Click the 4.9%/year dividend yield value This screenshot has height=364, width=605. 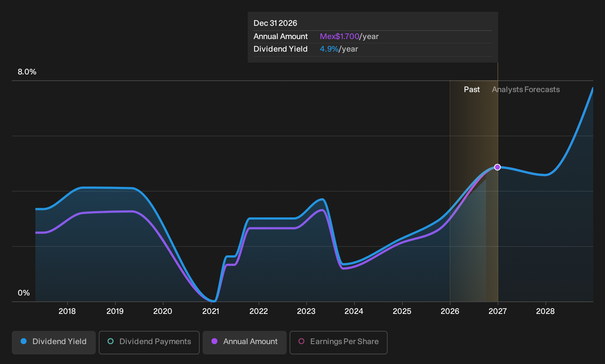[x=339, y=49]
